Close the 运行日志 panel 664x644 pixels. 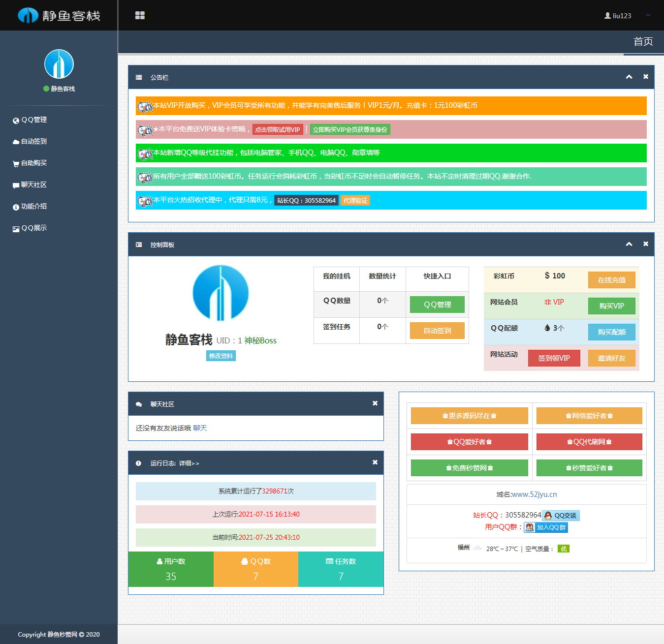(x=375, y=462)
